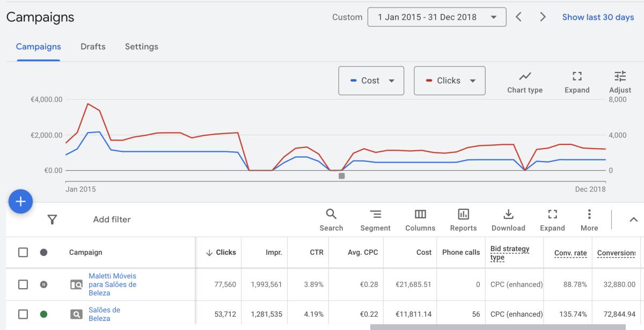The image size is (644, 330).
Task: Sort by the Cost column header
Action: (424, 252)
